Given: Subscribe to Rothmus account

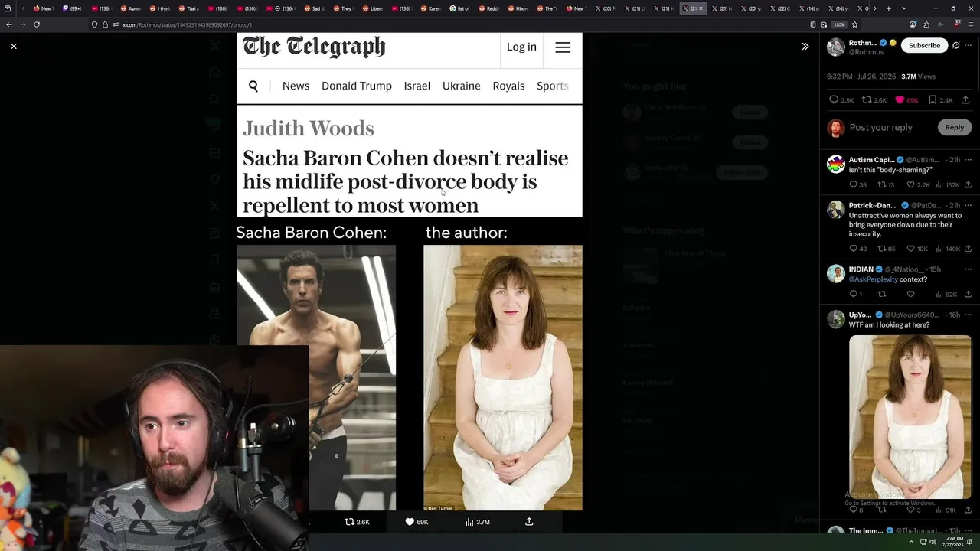Looking at the screenshot, I should [x=924, y=45].
